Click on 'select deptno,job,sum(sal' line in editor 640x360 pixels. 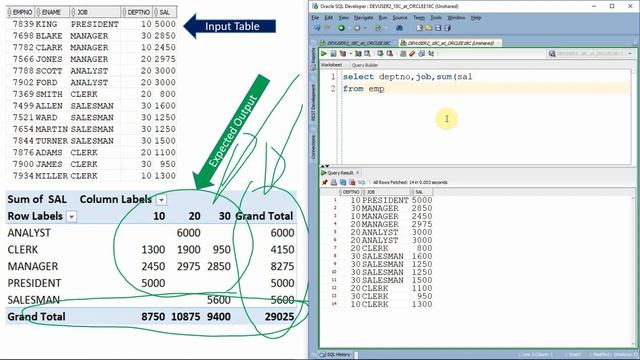click(407, 77)
